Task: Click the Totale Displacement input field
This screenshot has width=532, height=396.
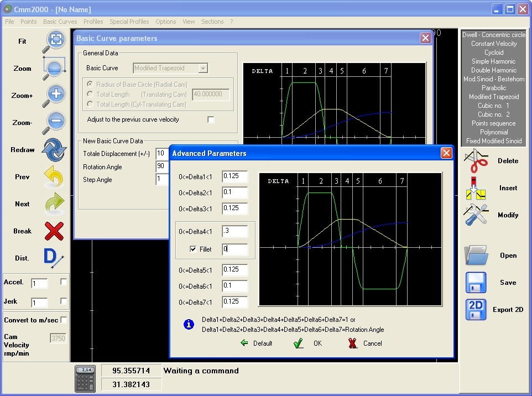Action: click(162, 153)
